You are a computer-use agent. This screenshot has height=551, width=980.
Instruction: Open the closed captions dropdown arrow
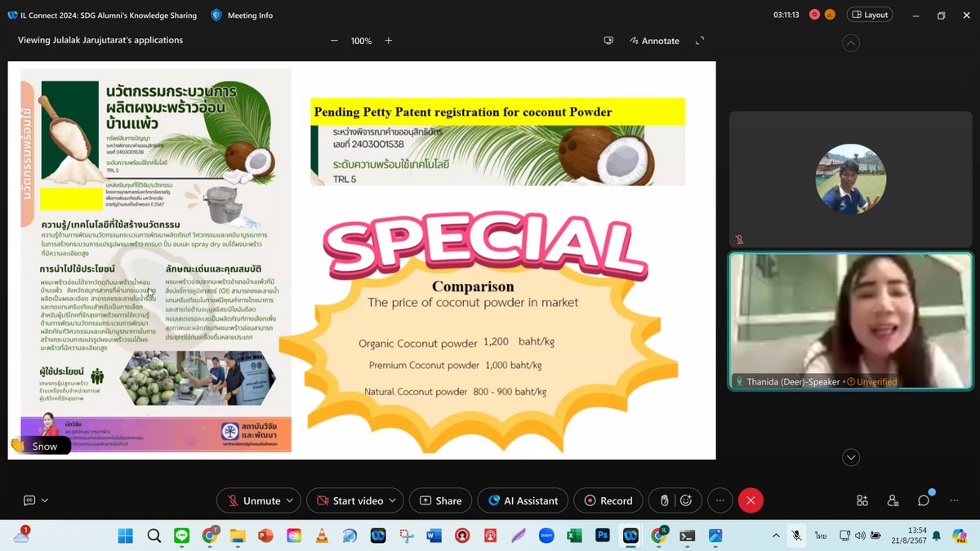coord(45,500)
